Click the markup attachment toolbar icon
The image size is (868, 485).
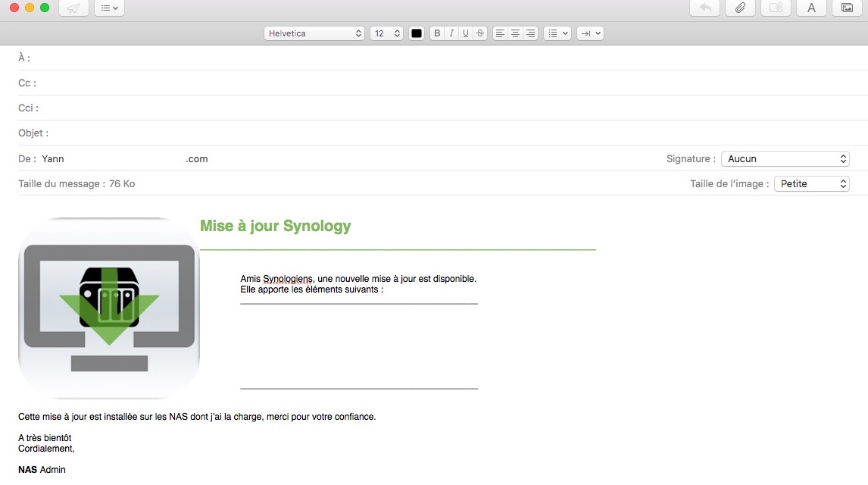[776, 8]
